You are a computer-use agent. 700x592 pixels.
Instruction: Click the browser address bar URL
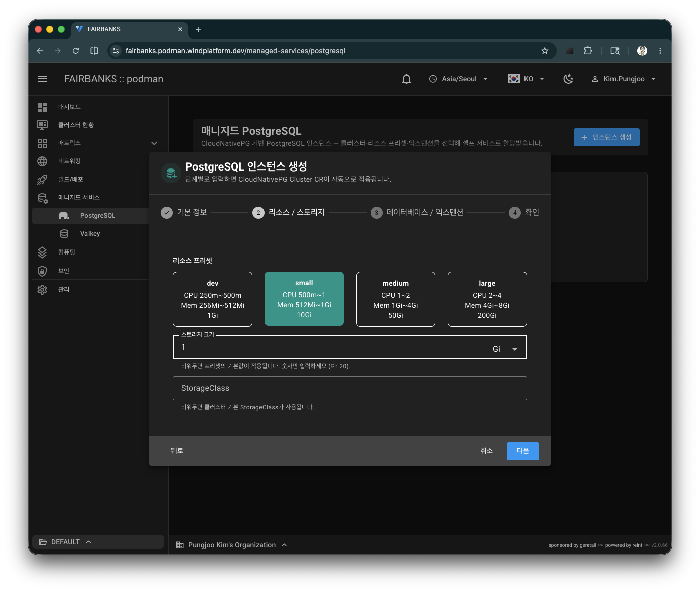click(x=235, y=51)
